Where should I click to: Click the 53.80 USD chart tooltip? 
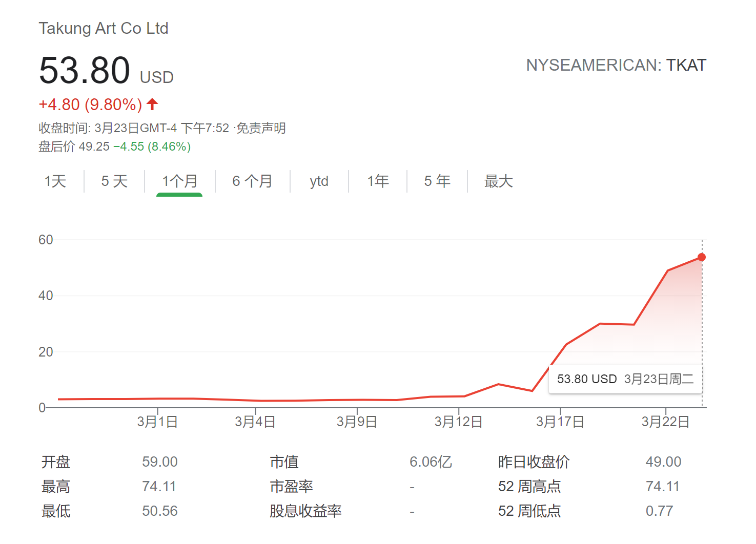click(625, 379)
